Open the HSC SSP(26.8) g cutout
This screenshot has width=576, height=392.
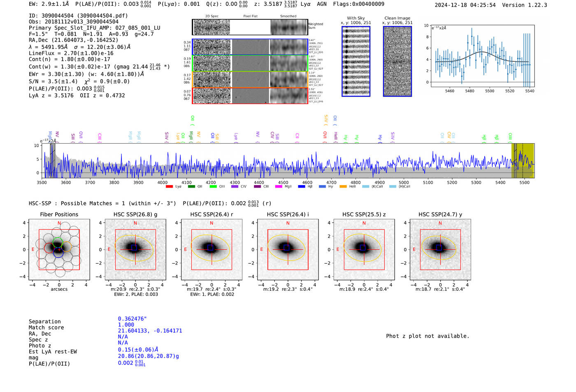coord(135,250)
